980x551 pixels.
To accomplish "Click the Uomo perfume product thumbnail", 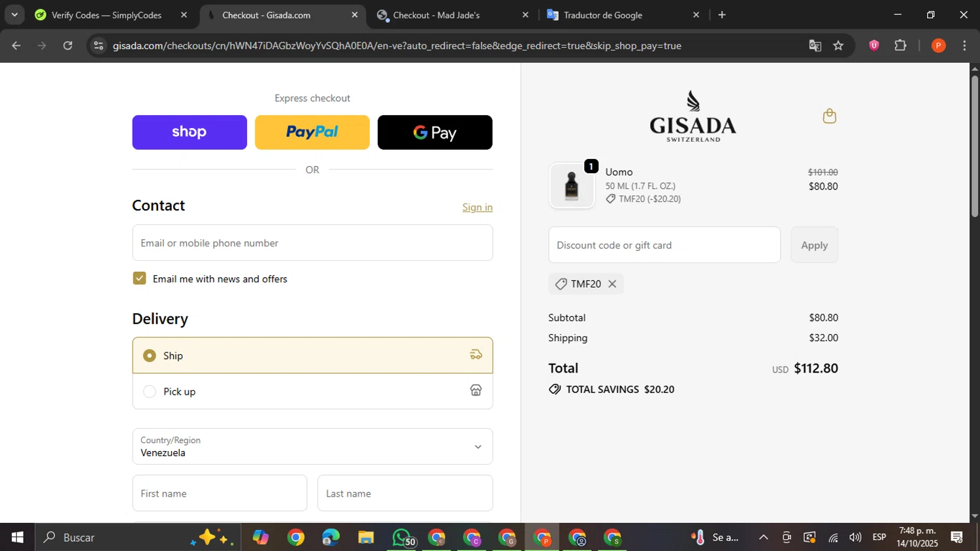I will 572,186.
